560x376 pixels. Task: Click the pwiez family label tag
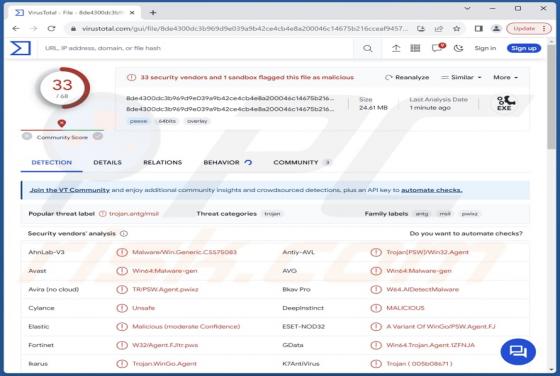[469, 214]
